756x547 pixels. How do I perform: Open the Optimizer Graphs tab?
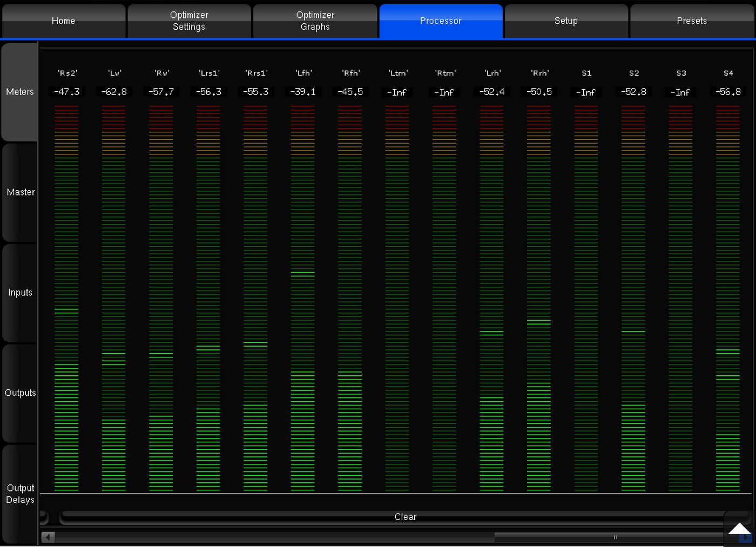pyautogui.click(x=315, y=21)
